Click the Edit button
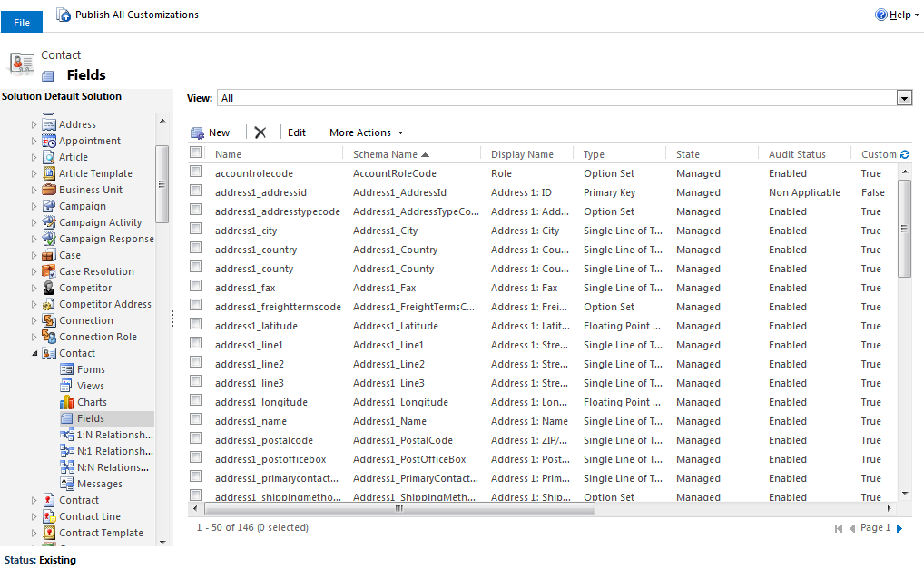 point(297,132)
